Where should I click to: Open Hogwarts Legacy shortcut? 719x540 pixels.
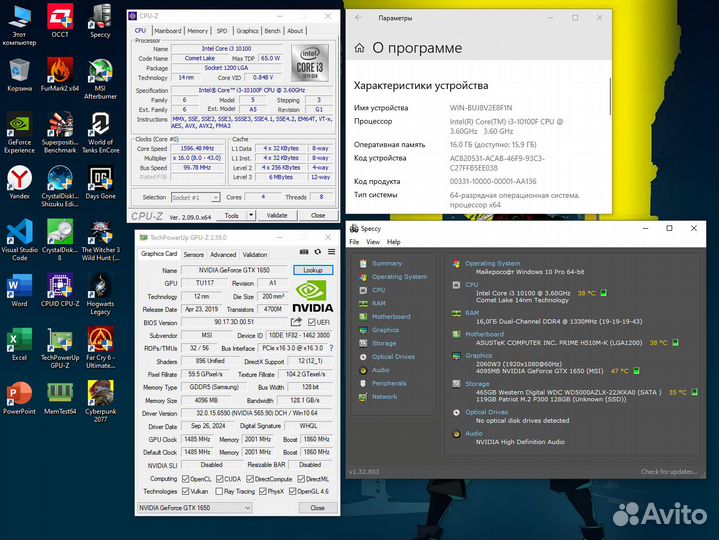(100, 294)
